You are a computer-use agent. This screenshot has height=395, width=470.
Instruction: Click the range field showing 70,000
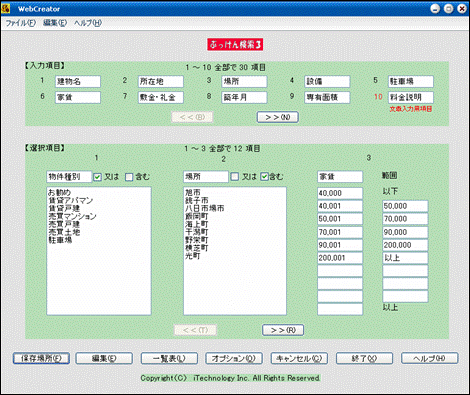(405, 219)
